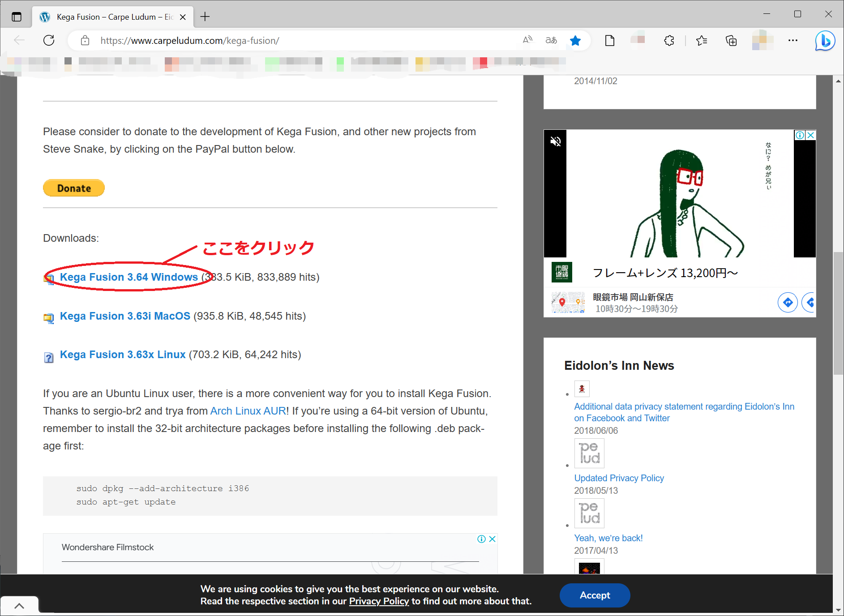Open the Yeah, we're back! news link
The image size is (844, 616).
[608, 538]
